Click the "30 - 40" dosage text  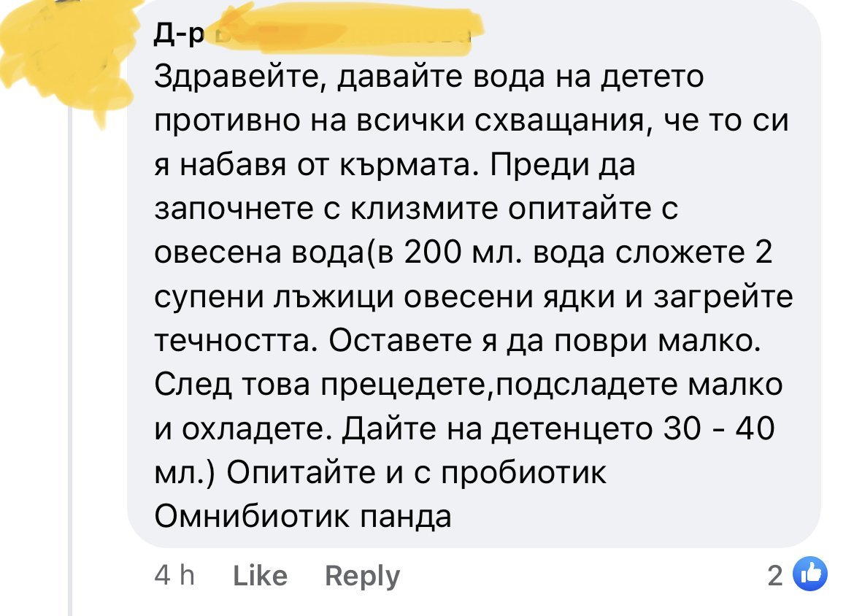pyautogui.click(x=718, y=428)
